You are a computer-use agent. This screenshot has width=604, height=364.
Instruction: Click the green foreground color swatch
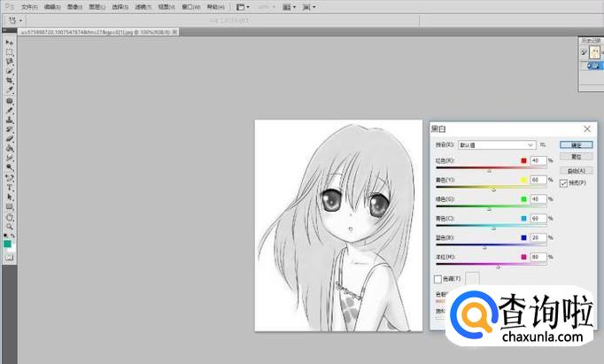coord(8,243)
